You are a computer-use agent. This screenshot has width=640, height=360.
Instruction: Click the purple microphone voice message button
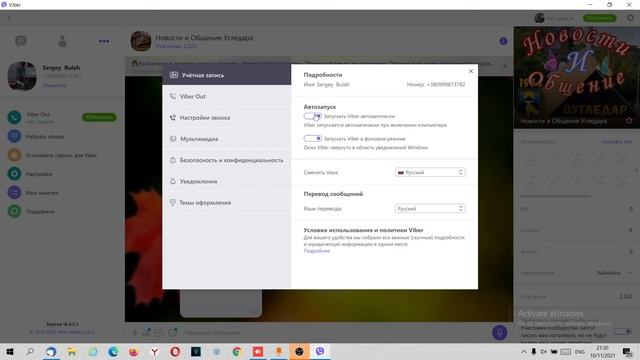pyautogui.click(x=499, y=333)
